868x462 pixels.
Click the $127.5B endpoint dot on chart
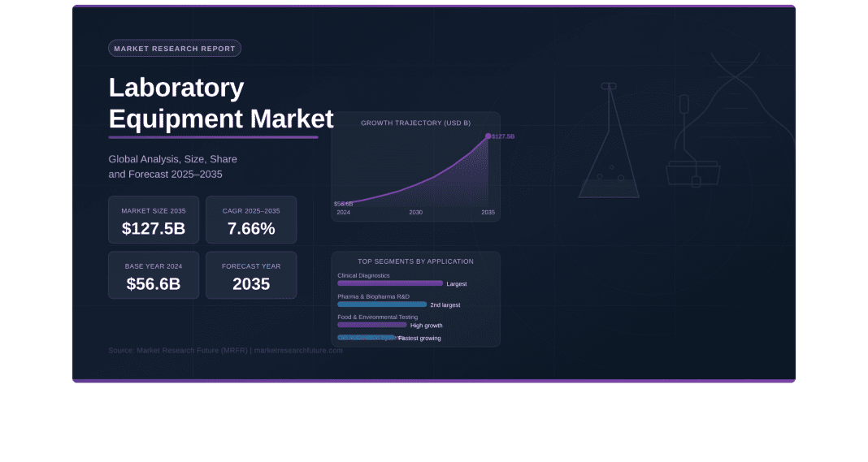pos(488,136)
